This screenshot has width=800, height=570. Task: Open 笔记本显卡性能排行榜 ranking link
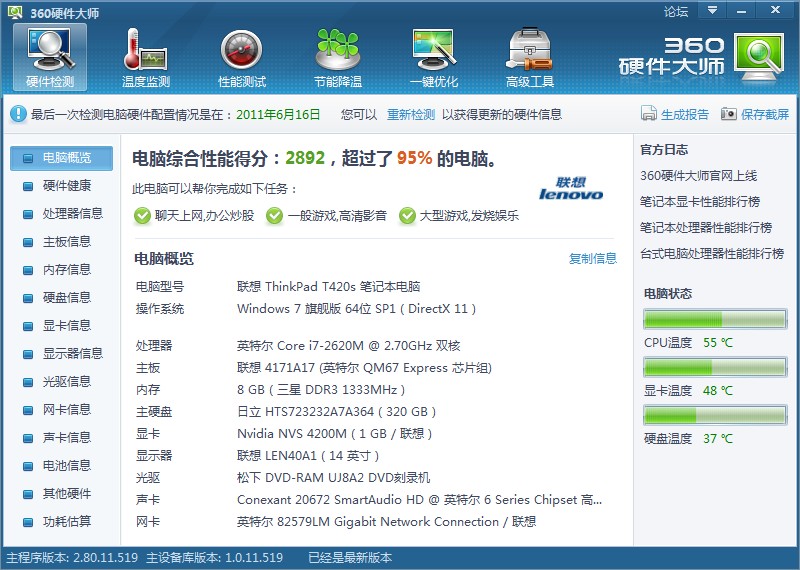(700, 202)
